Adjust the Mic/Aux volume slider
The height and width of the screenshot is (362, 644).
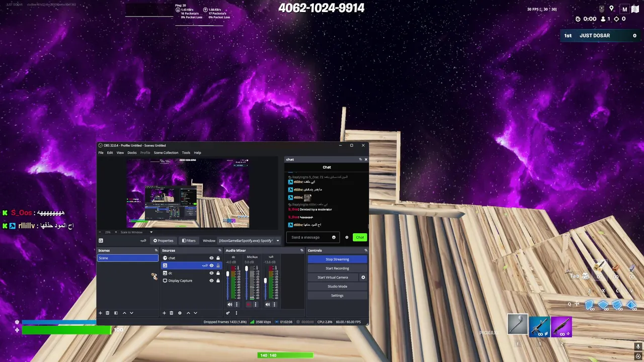click(x=247, y=269)
